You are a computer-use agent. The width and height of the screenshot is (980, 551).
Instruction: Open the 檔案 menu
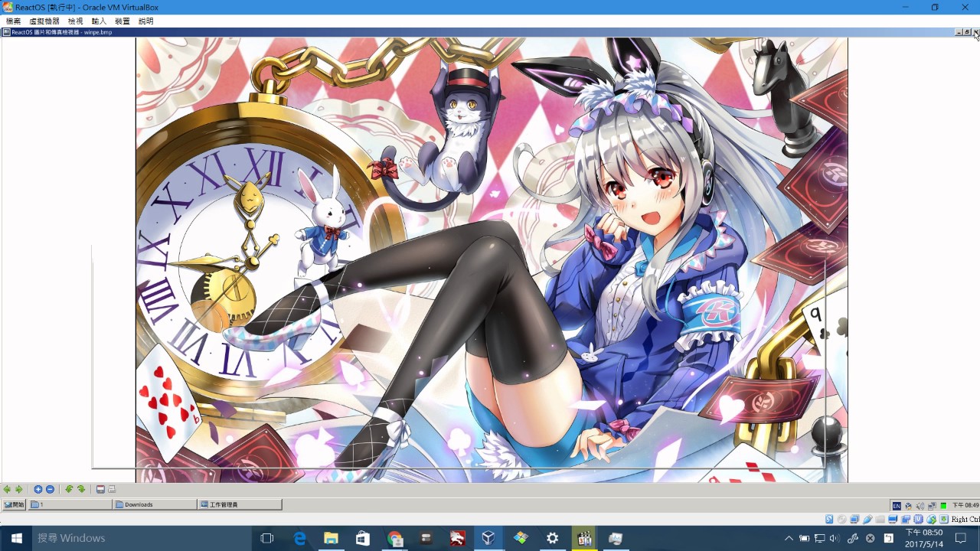tap(13, 21)
